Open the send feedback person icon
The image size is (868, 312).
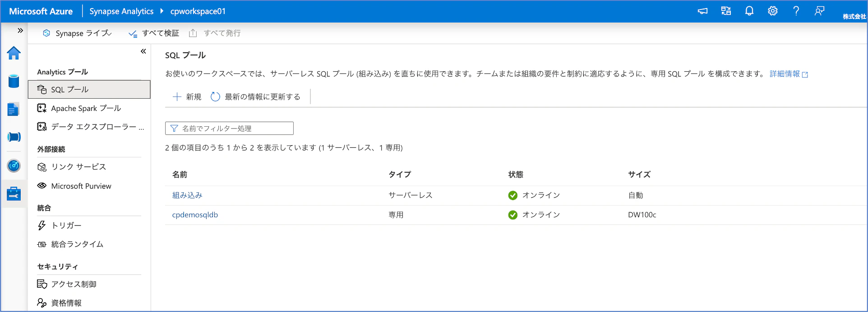[x=820, y=11]
